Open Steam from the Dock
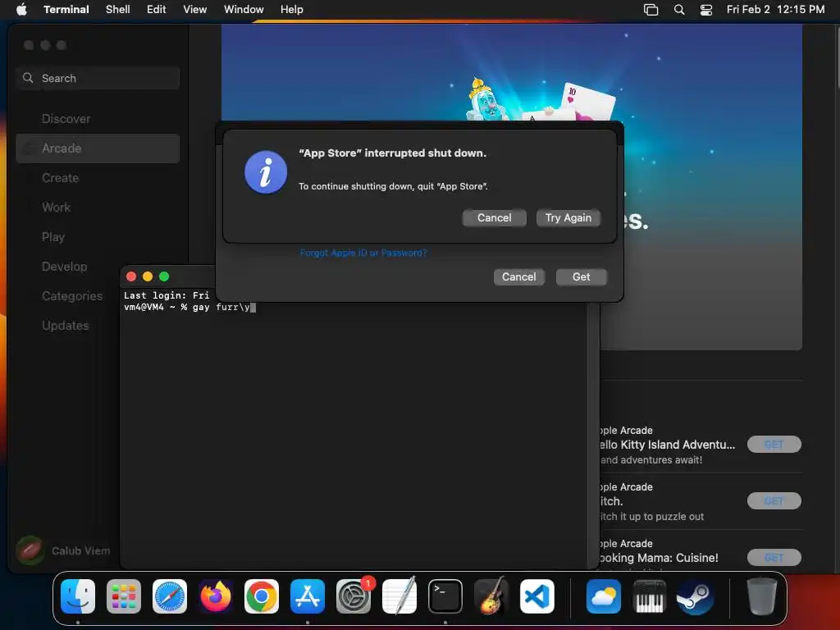Viewport: 840px width, 630px height. point(696,596)
